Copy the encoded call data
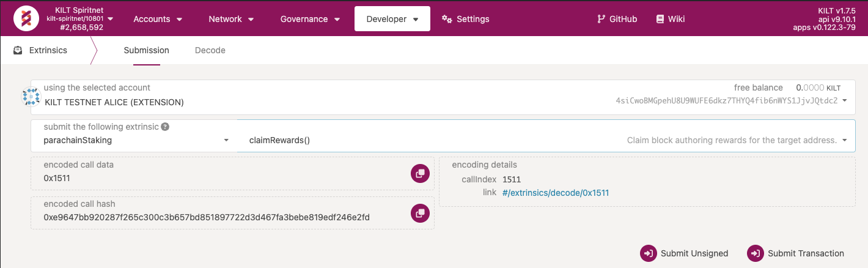This screenshot has width=868, height=268. (x=420, y=173)
